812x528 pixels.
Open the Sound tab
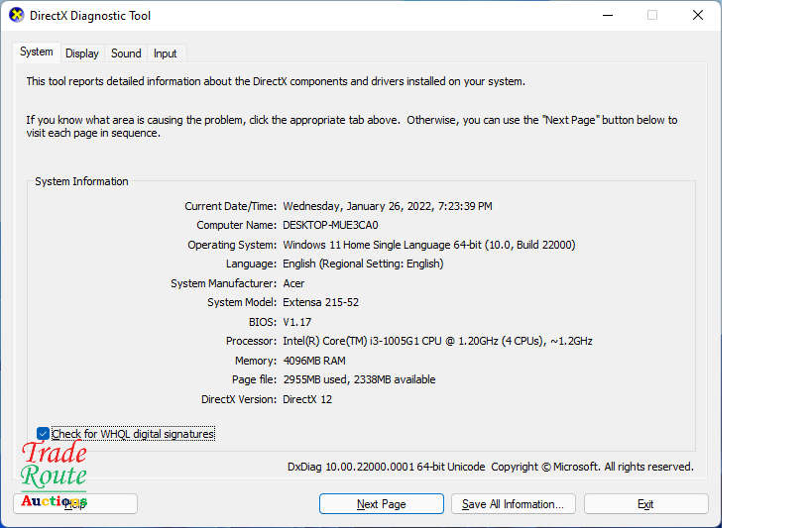pos(126,53)
